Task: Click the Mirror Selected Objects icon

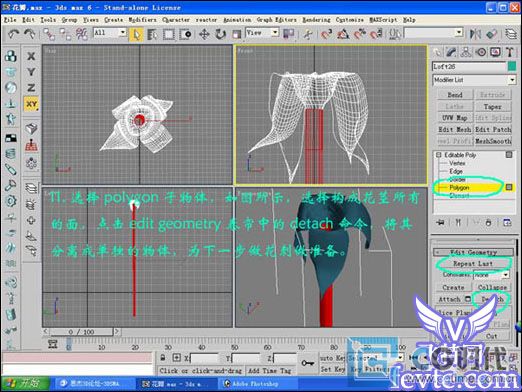Action: [x=475, y=34]
